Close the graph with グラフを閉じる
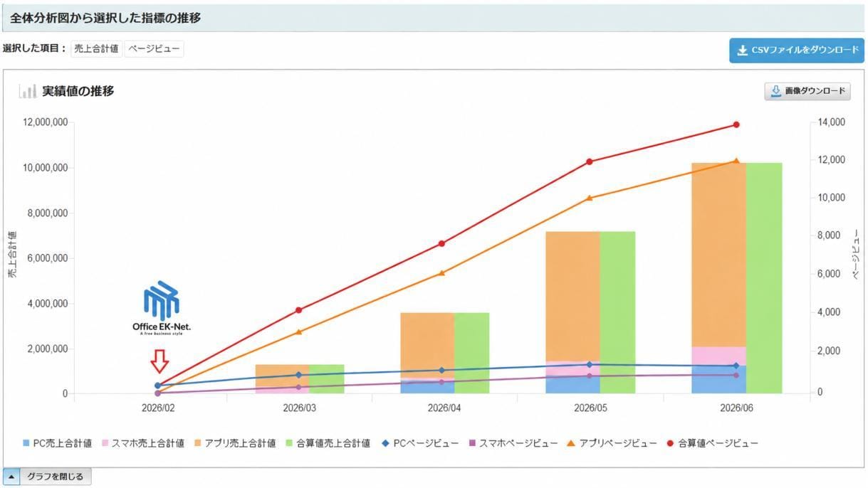The image size is (868, 488). (57, 477)
